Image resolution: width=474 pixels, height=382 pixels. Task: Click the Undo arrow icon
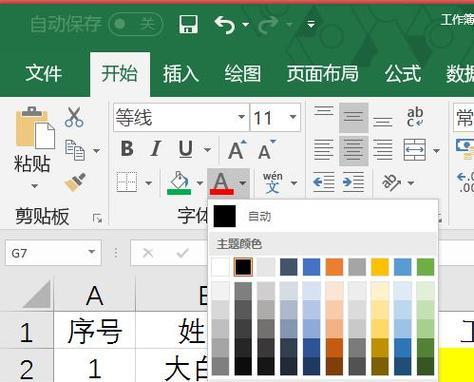pyautogui.click(x=225, y=25)
